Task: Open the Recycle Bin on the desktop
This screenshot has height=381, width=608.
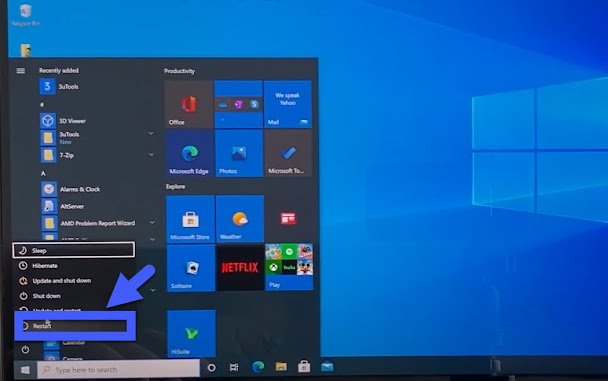Action: pyautogui.click(x=26, y=16)
